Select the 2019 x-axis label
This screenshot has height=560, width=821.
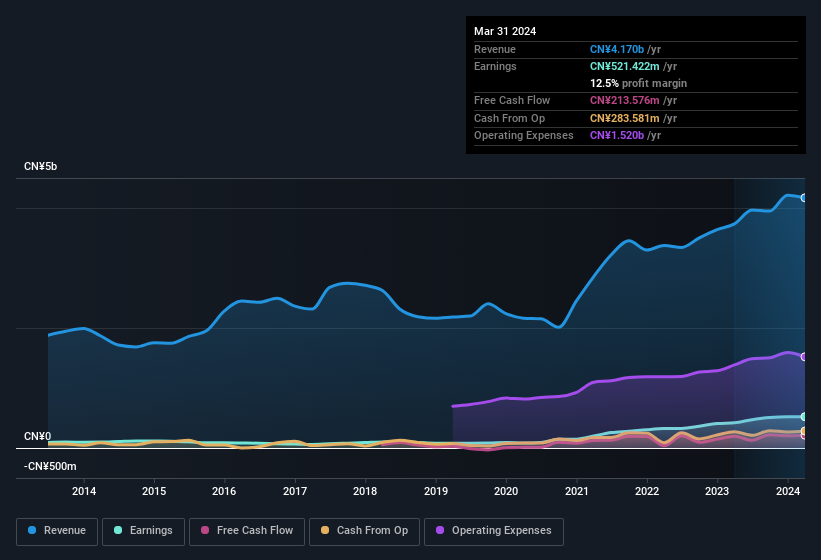pyautogui.click(x=436, y=491)
